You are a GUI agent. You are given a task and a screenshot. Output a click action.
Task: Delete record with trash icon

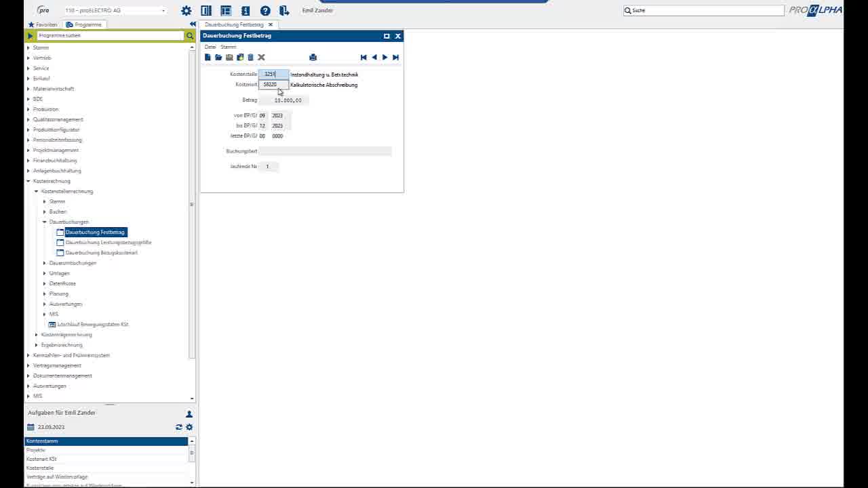[x=250, y=58]
